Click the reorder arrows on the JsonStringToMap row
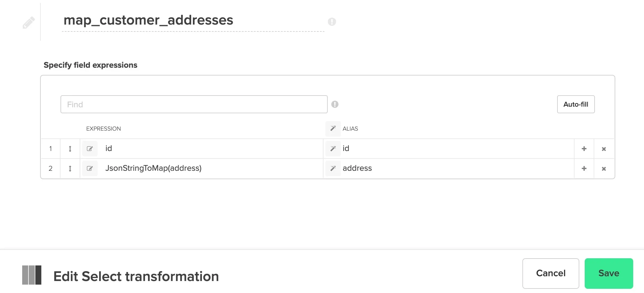Viewport: 644px width, 293px height. coord(70,168)
